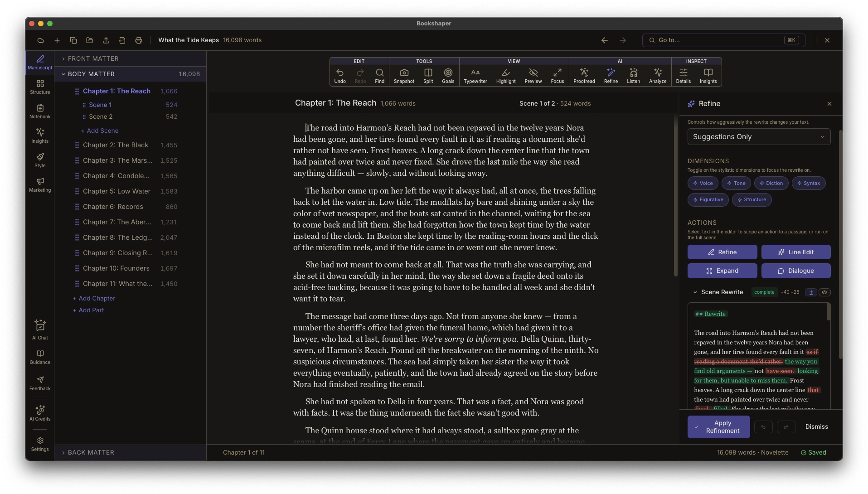This screenshot has height=494, width=868.
Task: Open the Suggestions Only dropdown
Action: tap(759, 137)
